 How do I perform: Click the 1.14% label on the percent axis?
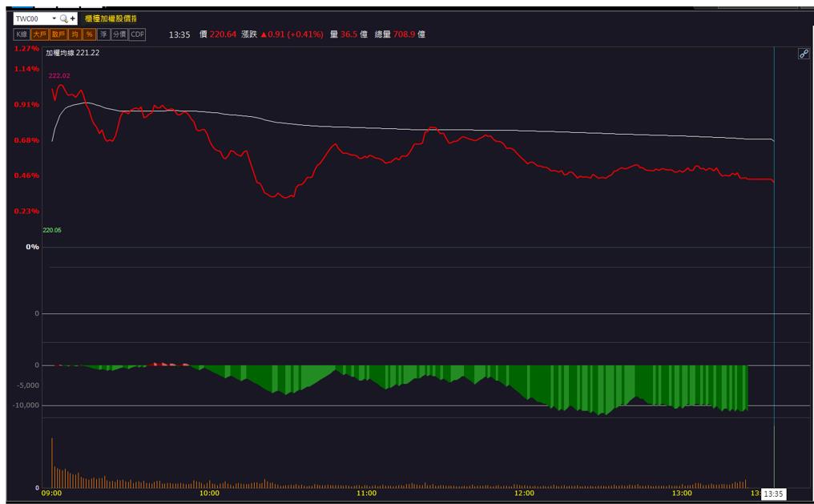point(26,69)
